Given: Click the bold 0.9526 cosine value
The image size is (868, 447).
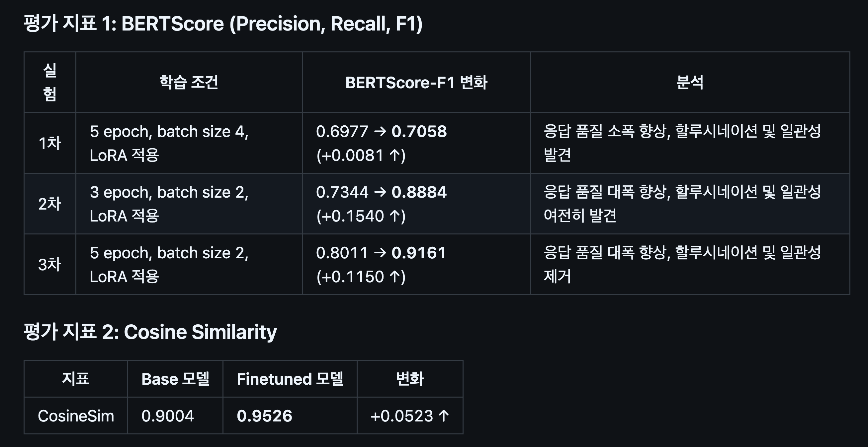Looking at the screenshot, I should click(x=265, y=416).
